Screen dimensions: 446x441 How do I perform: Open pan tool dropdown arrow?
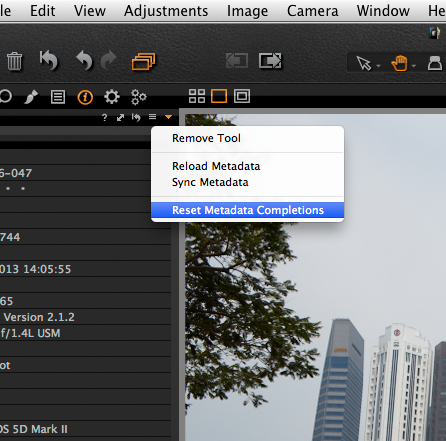[x=414, y=66]
